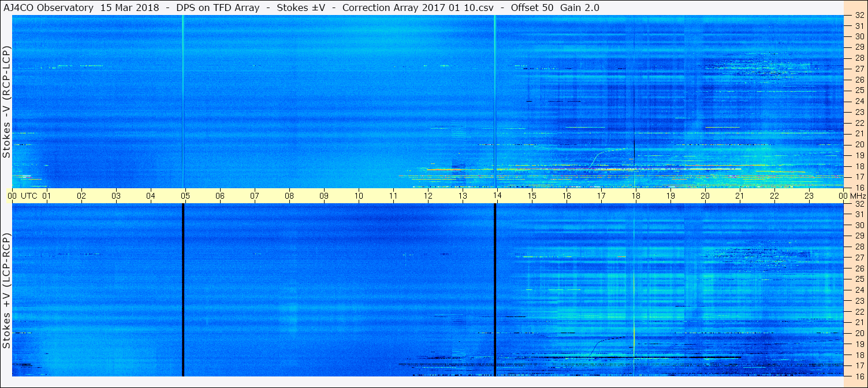Click the 'Stokes -V (RCP-LCP)' axis label

pos(7,101)
